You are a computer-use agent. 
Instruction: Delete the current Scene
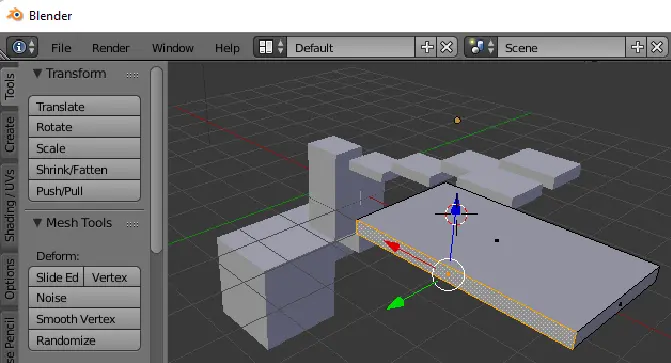coord(657,47)
